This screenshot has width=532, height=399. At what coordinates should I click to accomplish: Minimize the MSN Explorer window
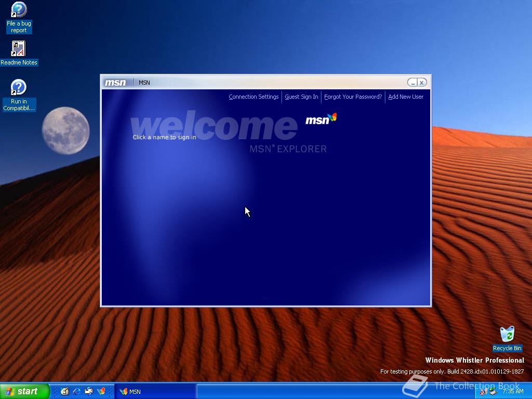point(412,83)
